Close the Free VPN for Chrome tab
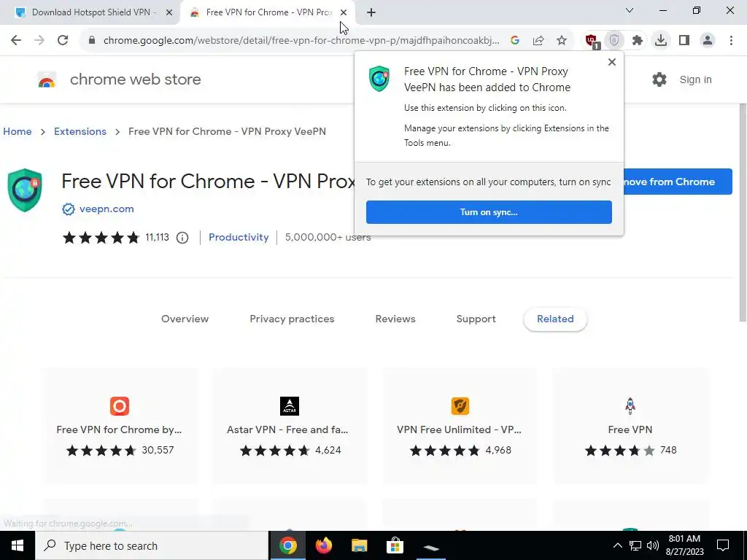 pos(344,12)
